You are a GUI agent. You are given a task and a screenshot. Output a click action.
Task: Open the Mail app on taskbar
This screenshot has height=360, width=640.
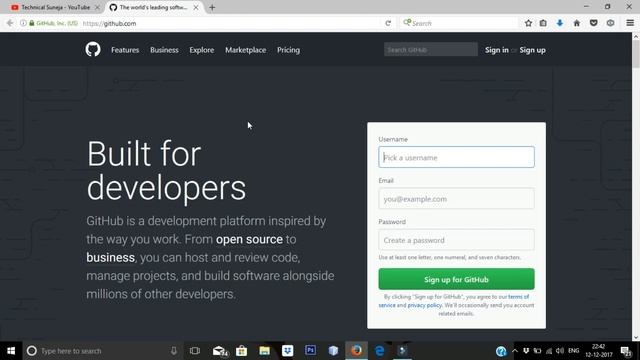click(220, 351)
